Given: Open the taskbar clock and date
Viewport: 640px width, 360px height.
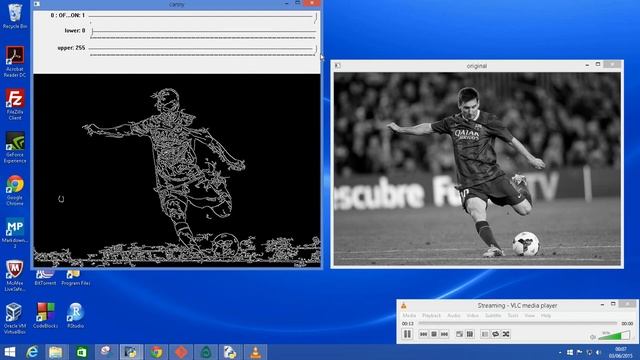Looking at the screenshot, I should (620, 352).
